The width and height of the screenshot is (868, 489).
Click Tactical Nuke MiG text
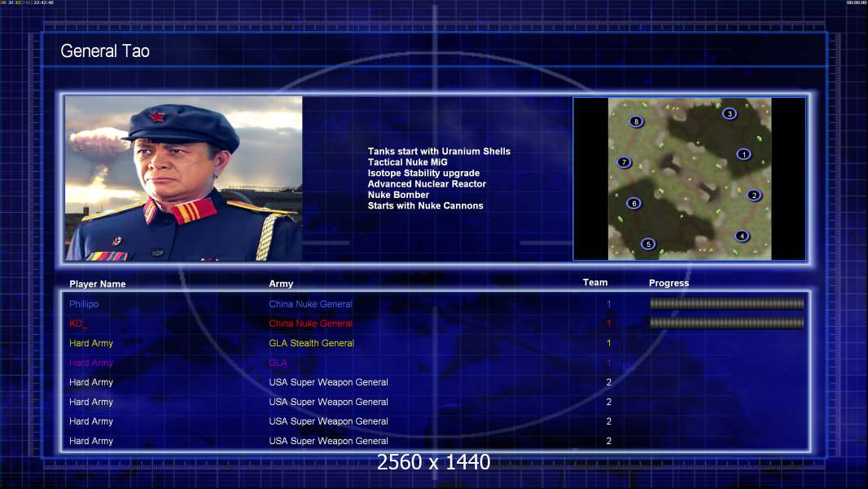tap(407, 162)
